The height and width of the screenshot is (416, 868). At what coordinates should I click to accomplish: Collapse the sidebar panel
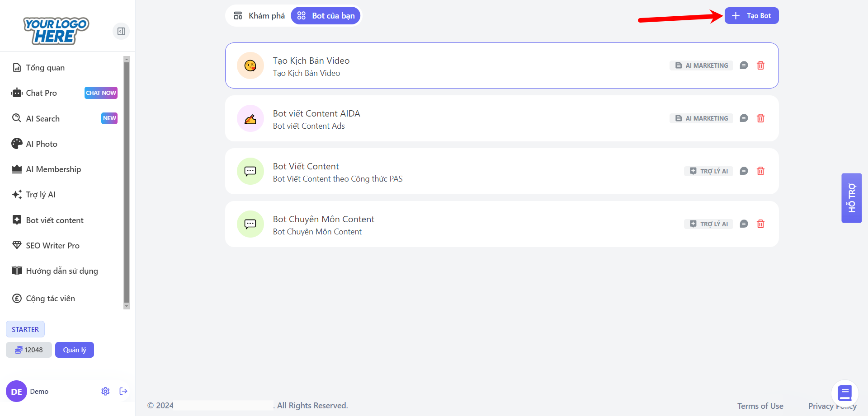click(121, 31)
